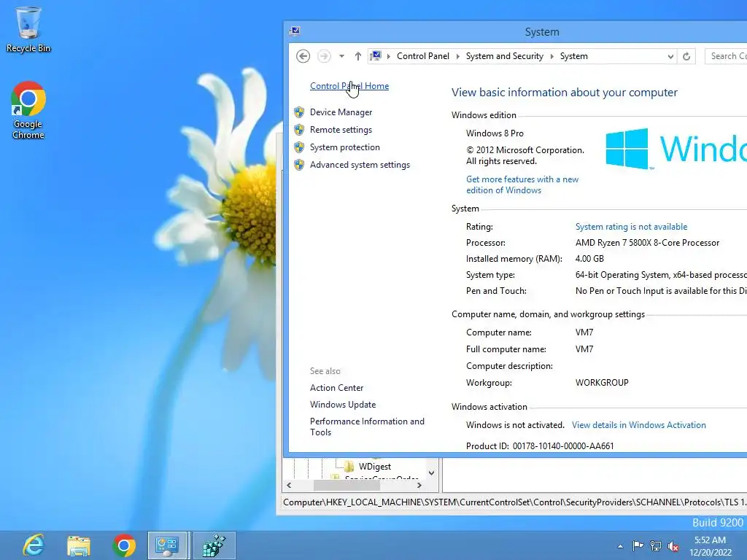Image resolution: width=747 pixels, height=560 pixels.
Task: Expand the arrow before Control Panel breadcrumb
Action: [389, 56]
